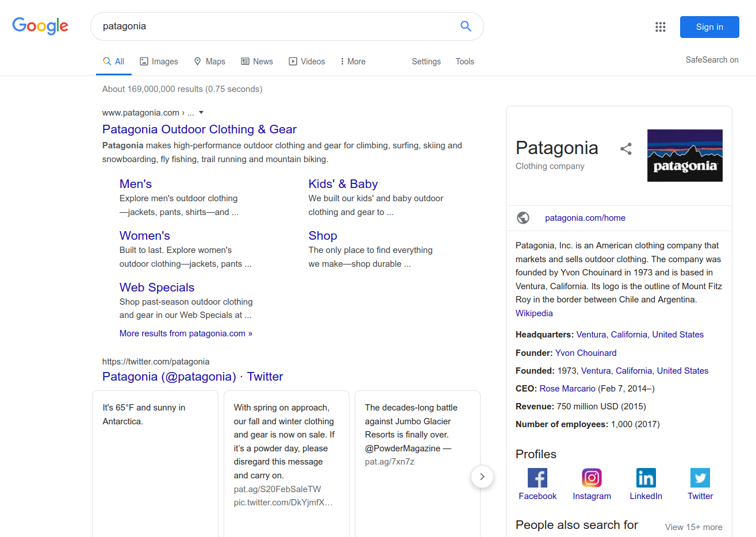Click CEO Rose Marcario link
756x537 pixels.
[x=567, y=389]
